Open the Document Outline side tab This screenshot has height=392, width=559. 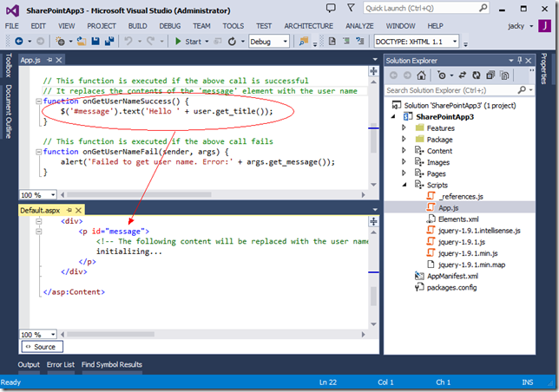click(x=9, y=111)
